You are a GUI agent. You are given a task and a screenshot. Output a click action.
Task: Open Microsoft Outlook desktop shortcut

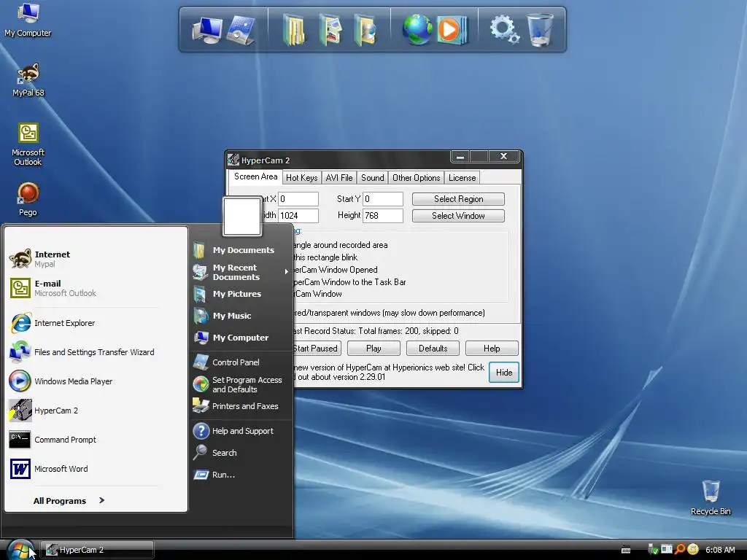pos(28,144)
